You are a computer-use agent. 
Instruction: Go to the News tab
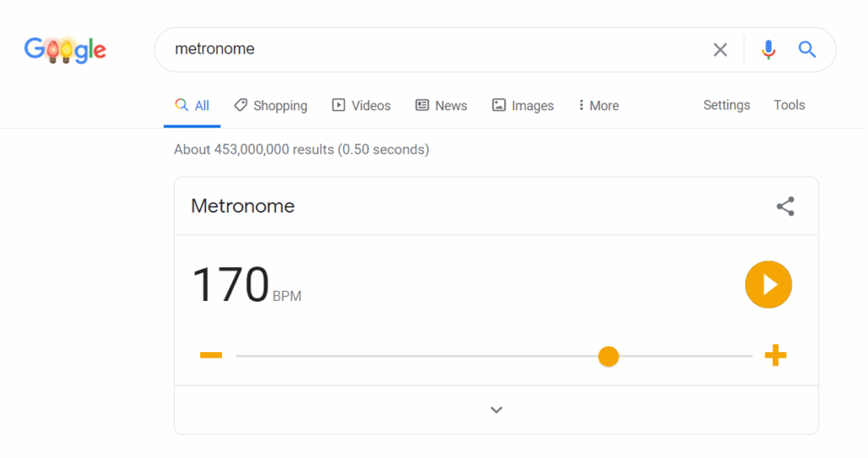[441, 106]
